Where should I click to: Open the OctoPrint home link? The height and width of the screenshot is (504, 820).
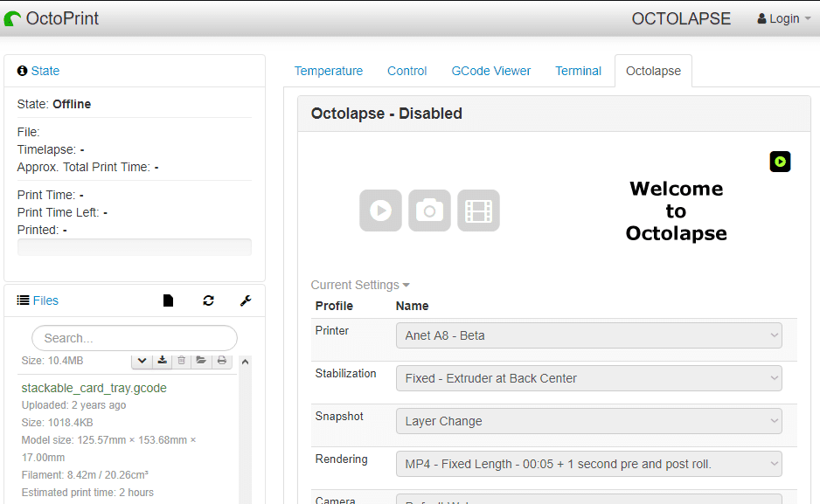pos(52,19)
